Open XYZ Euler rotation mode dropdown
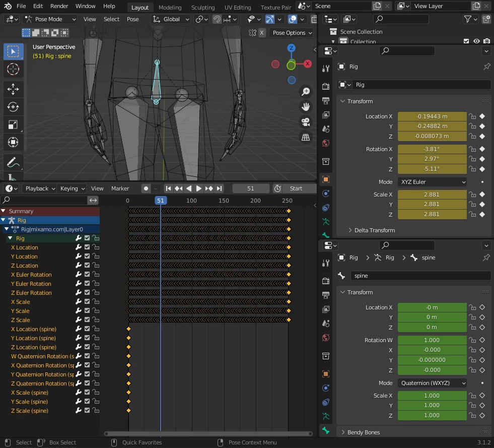Image resolution: width=494 pixels, height=448 pixels. click(432, 182)
